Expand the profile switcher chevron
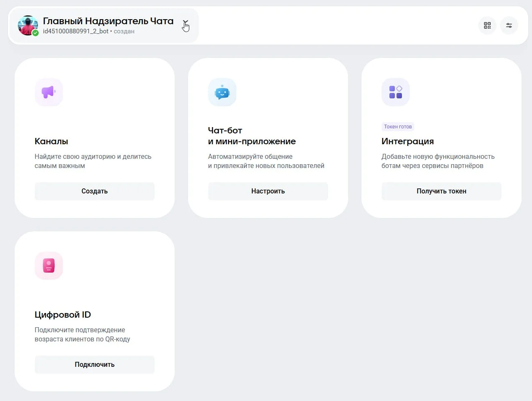Viewport: 532px width, 401px height. pos(185,23)
